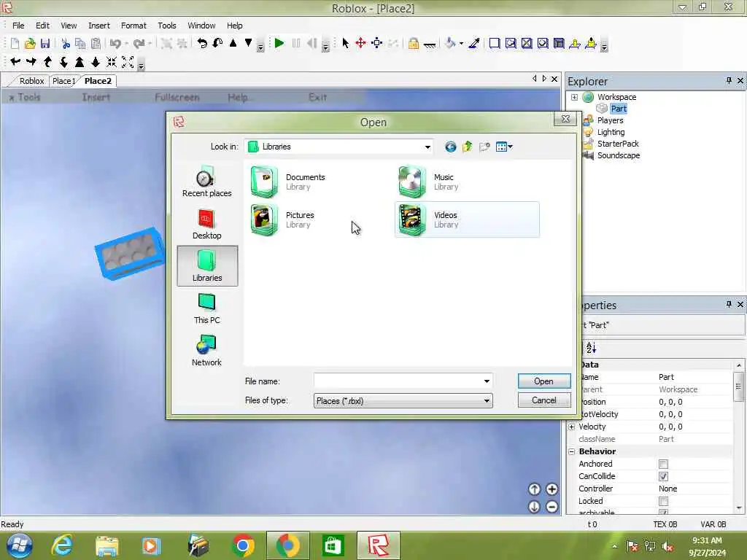The height and width of the screenshot is (560, 747).
Task: Select the arrow pointer tool
Action: 345,43
